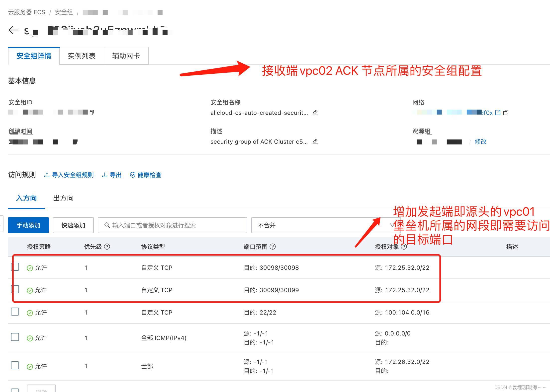Click the search magnifier icon
This screenshot has width=550, height=392.
click(107, 225)
